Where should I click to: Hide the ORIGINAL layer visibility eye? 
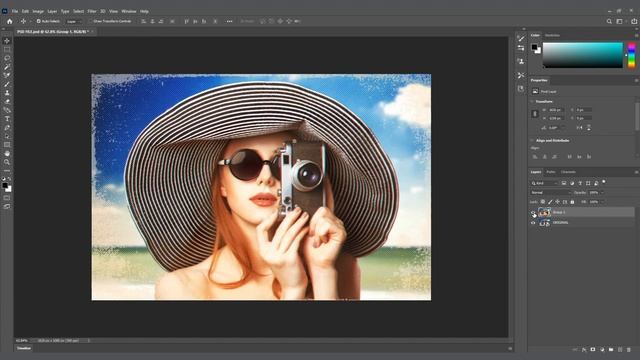point(533,223)
